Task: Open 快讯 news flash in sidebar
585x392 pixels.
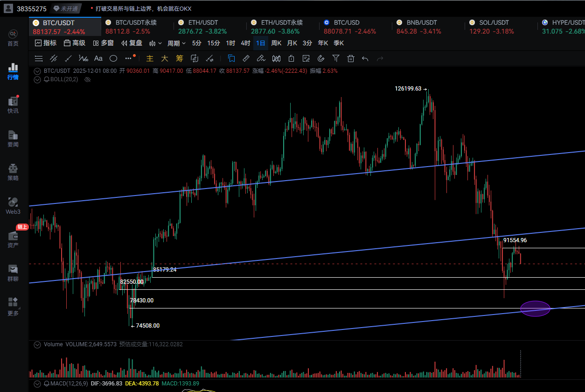Action: 13,105
